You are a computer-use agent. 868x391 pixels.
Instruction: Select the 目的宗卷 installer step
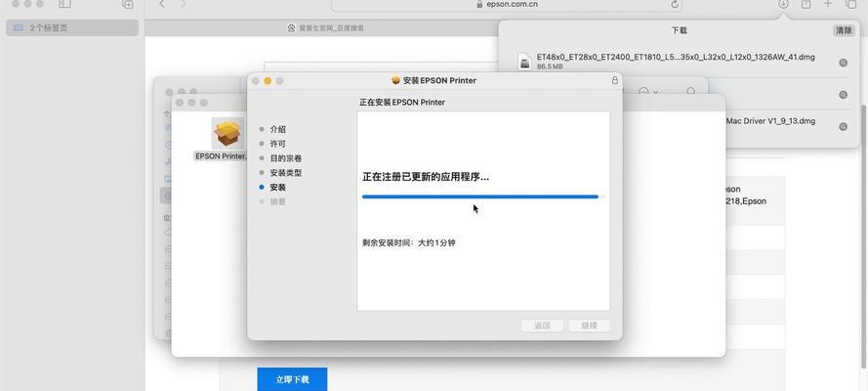286,158
